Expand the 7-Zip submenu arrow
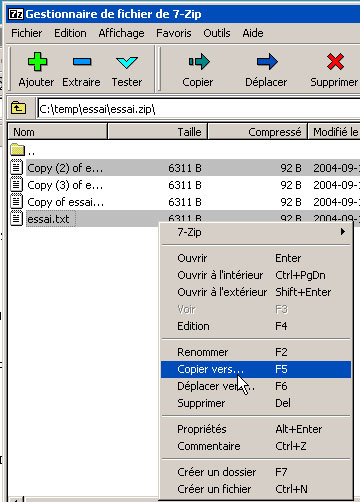360x502 pixels. [343, 231]
